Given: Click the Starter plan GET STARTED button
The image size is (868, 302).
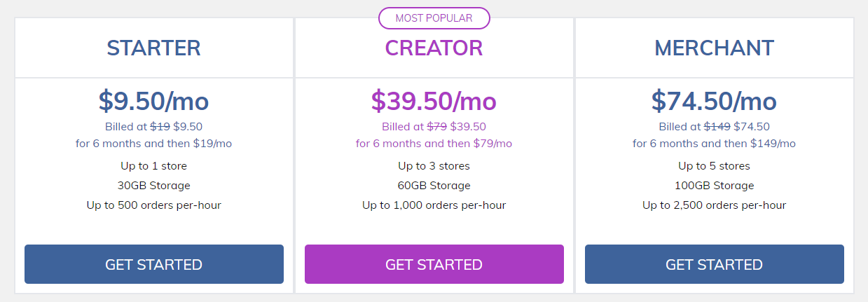Looking at the screenshot, I should tap(154, 264).
